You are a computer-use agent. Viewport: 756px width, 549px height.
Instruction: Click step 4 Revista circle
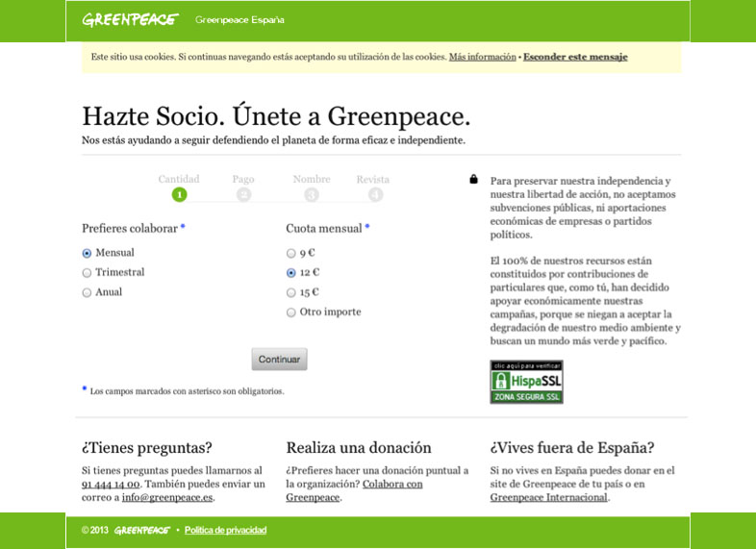[375, 195]
